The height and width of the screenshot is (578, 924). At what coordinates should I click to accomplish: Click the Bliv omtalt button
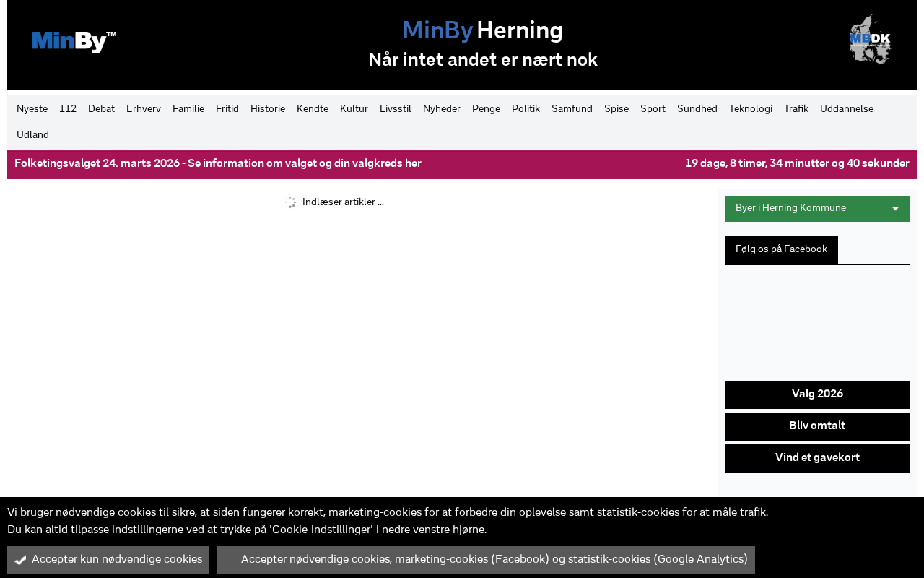click(x=817, y=426)
